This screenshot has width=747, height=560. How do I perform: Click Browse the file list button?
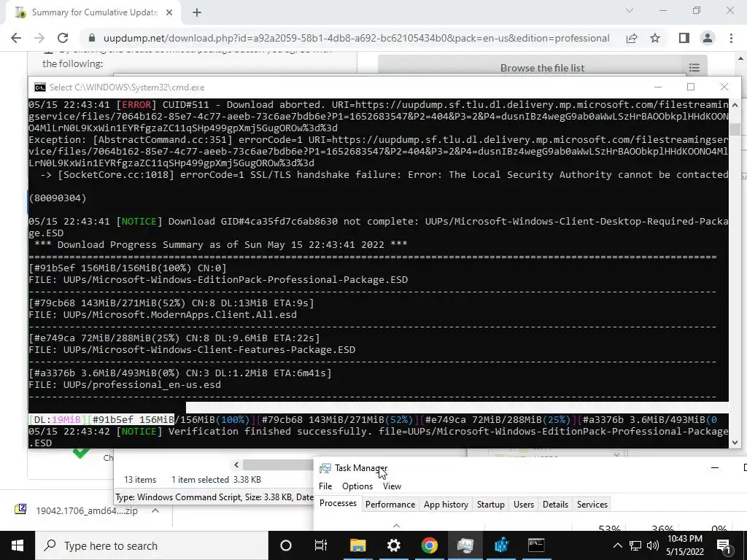(542, 68)
